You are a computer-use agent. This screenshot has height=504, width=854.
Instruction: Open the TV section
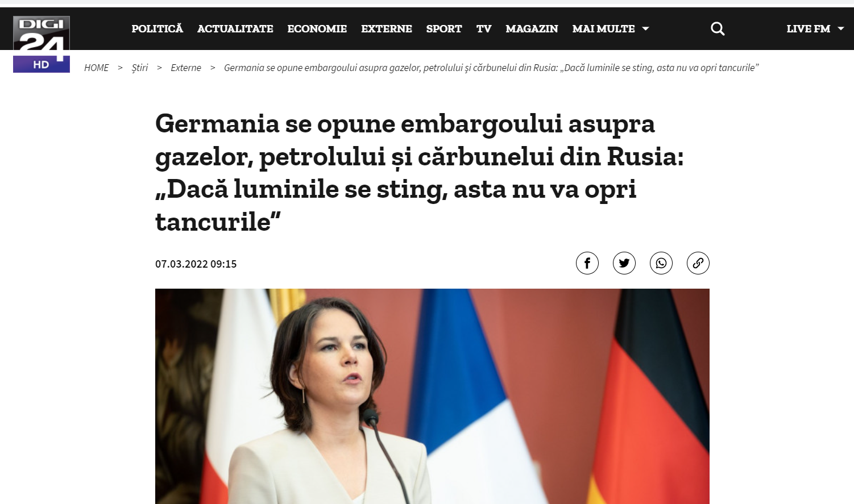pos(484,28)
